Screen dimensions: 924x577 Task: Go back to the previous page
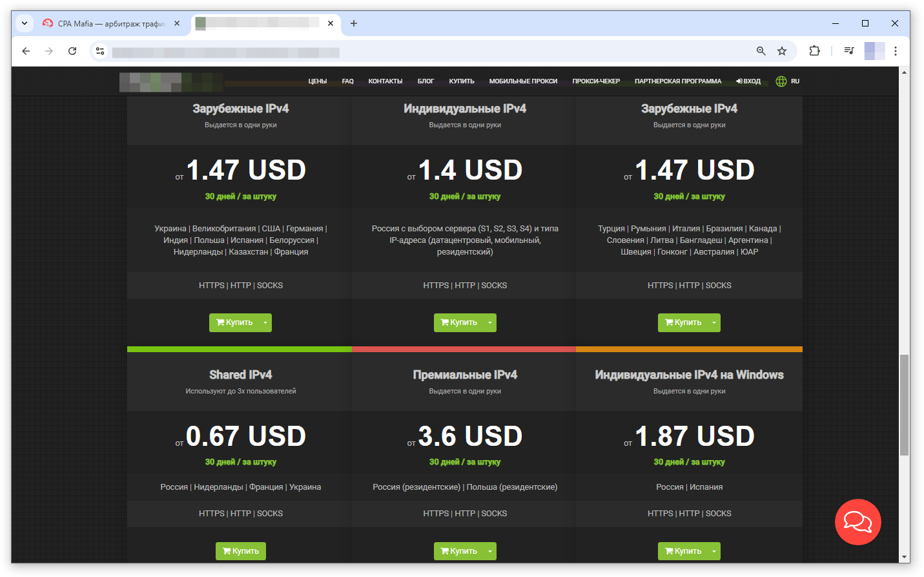point(26,51)
